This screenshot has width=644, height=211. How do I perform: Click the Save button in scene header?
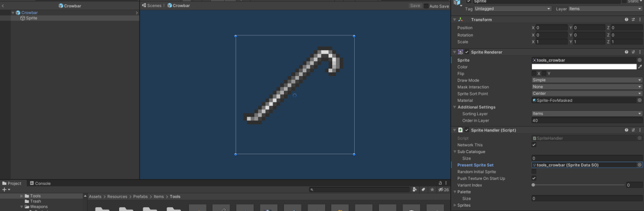[x=415, y=6]
